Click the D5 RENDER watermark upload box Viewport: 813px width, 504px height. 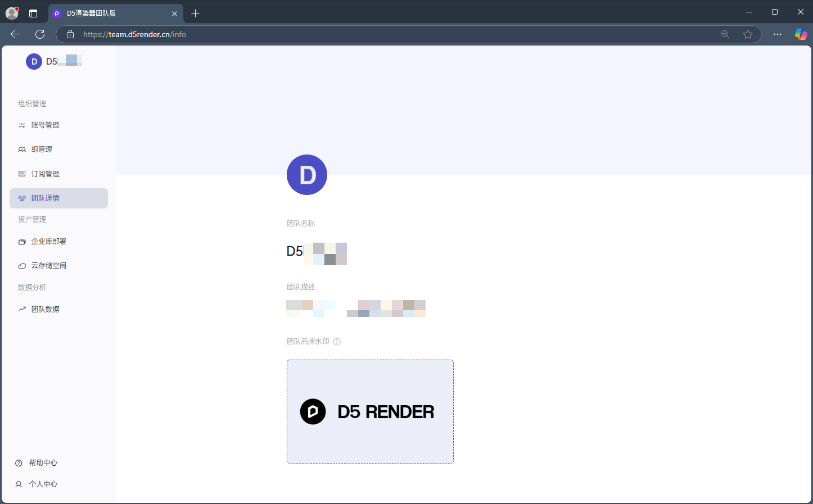[x=370, y=412]
